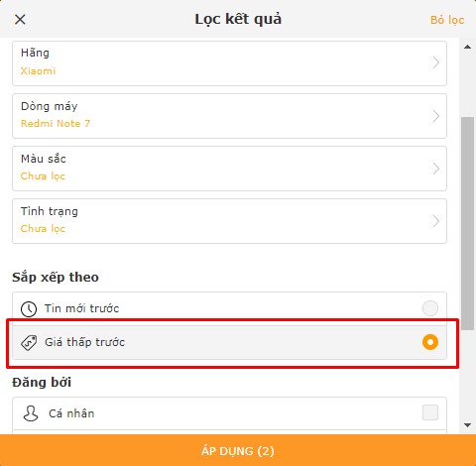Image resolution: width=476 pixels, height=466 pixels.
Task: Click the price tag icon beside Giá thấp trước
Action: [x=29, y=342]
